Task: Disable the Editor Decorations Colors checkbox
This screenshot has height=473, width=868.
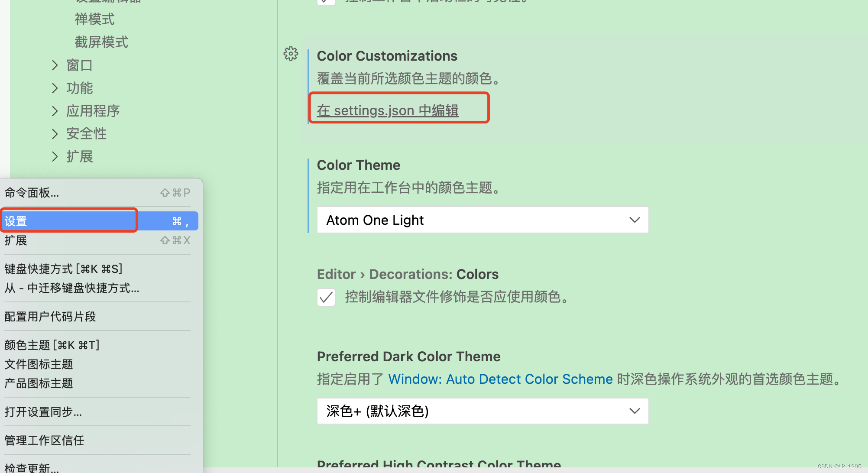Action: tap(326, 297)
